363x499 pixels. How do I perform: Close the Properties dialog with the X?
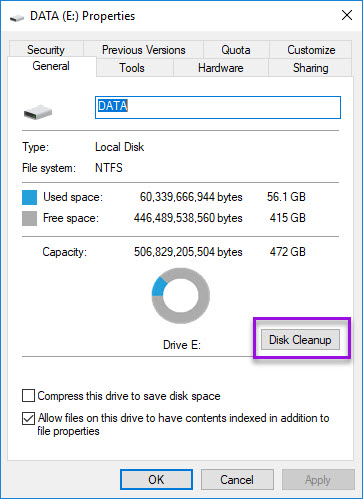[347, 15]
